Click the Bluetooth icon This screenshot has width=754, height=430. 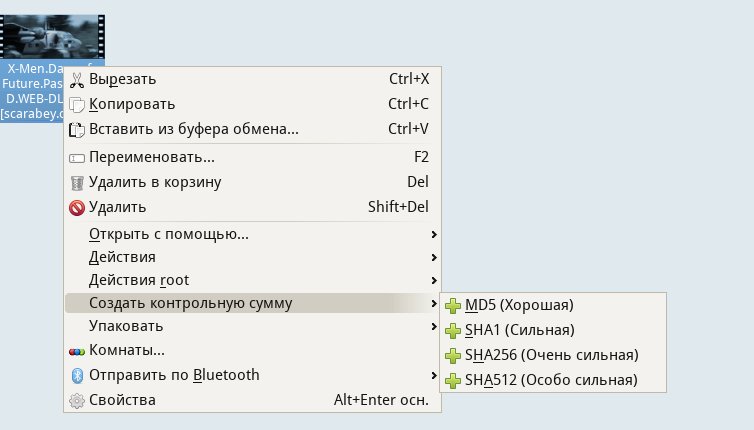click(77, 375)
